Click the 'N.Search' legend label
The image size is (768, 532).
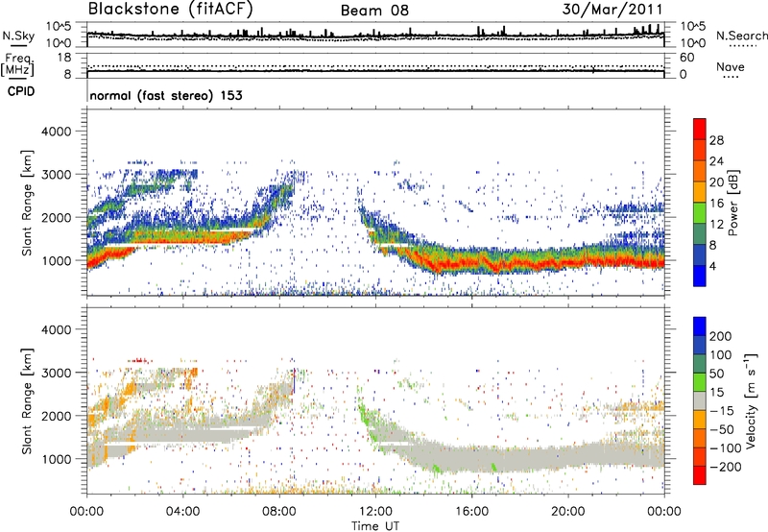(x=742, y=36)
